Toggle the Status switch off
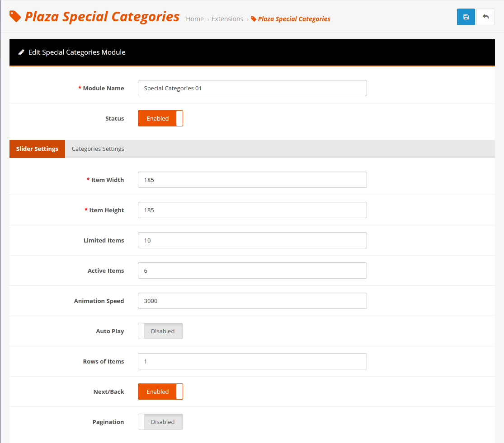The image size is (504, 443). 160,118
